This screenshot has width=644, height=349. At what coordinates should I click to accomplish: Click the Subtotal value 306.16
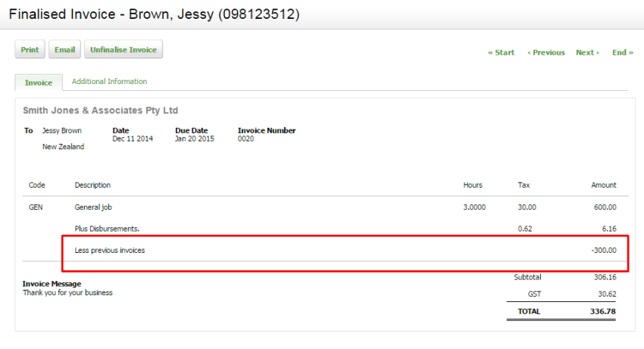605,277
